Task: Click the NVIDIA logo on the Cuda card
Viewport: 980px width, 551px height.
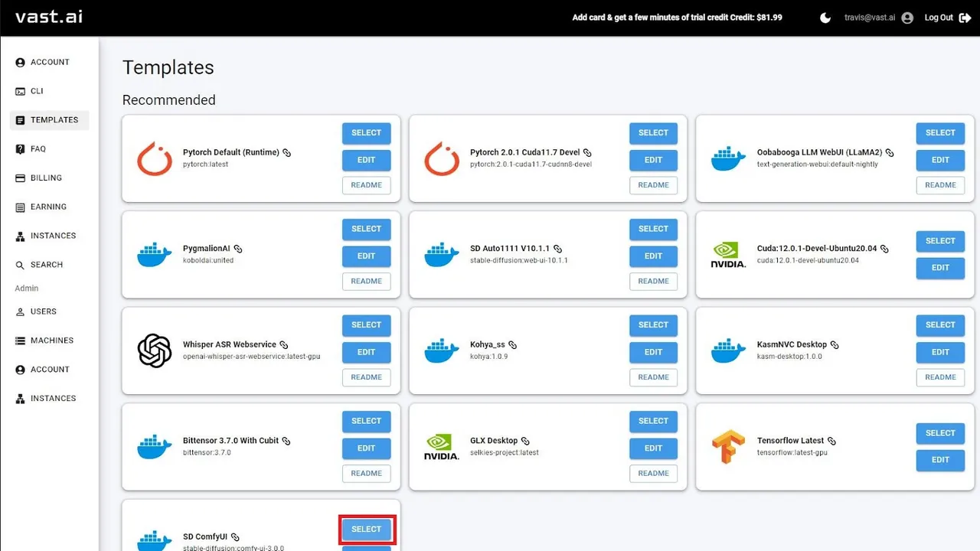Action: [728, 255]
